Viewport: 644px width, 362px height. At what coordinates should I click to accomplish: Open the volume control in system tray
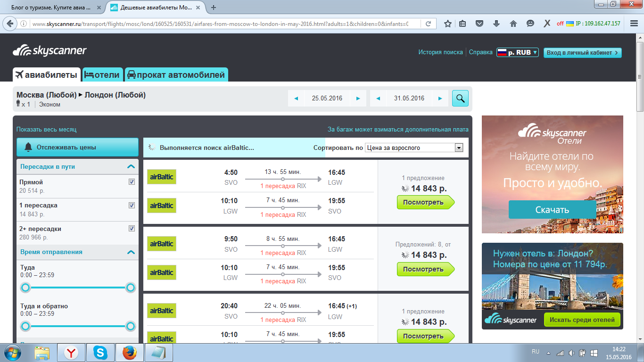click(571, 353)
